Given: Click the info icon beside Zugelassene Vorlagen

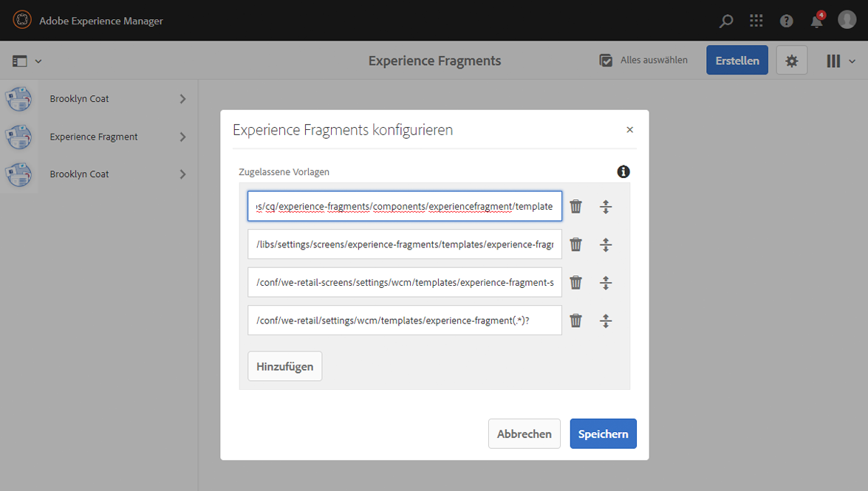Looking at the screenshot, I should click(x=623, y=172).
